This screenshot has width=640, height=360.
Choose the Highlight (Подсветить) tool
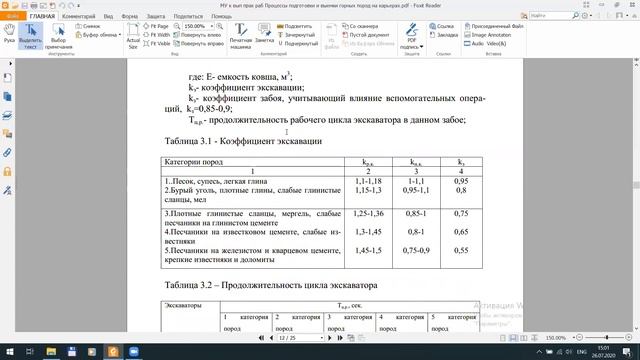(294, 26)
